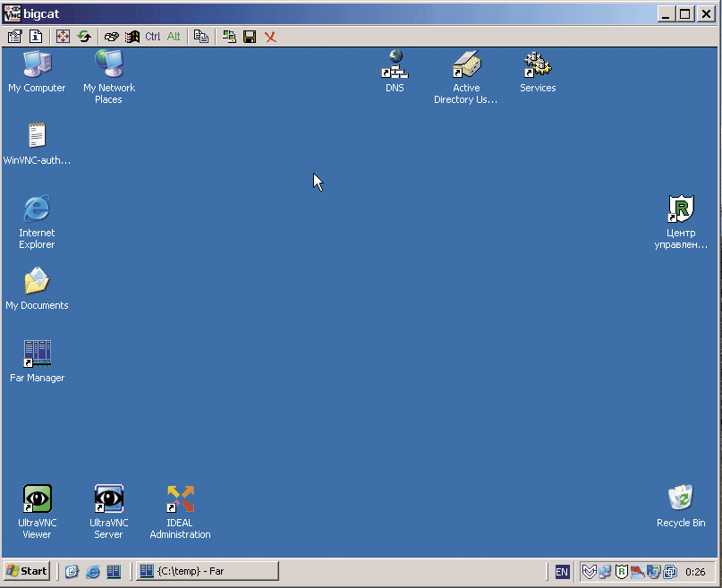Image resolution: width=722 pixels, height=588 pixels.
Task: Minimize the bigcat VNC window
Action: pos(666,13)
